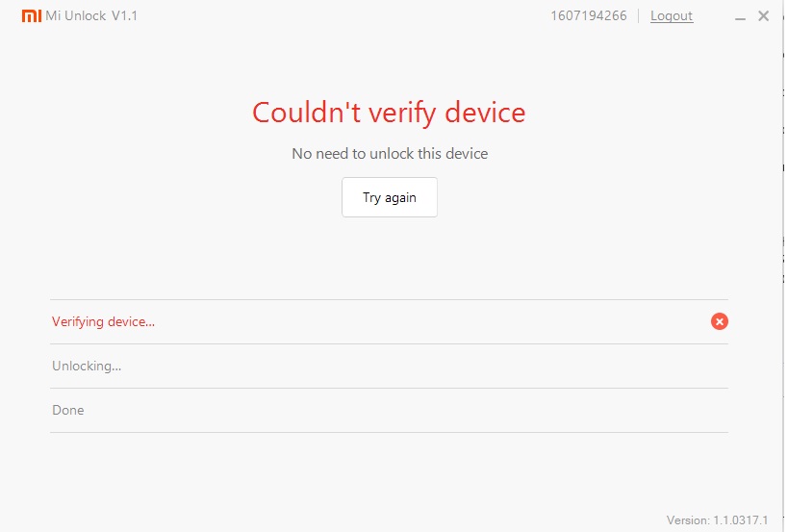Click the account ID 1607194266

pyautogui.click(x=589, y=16)
